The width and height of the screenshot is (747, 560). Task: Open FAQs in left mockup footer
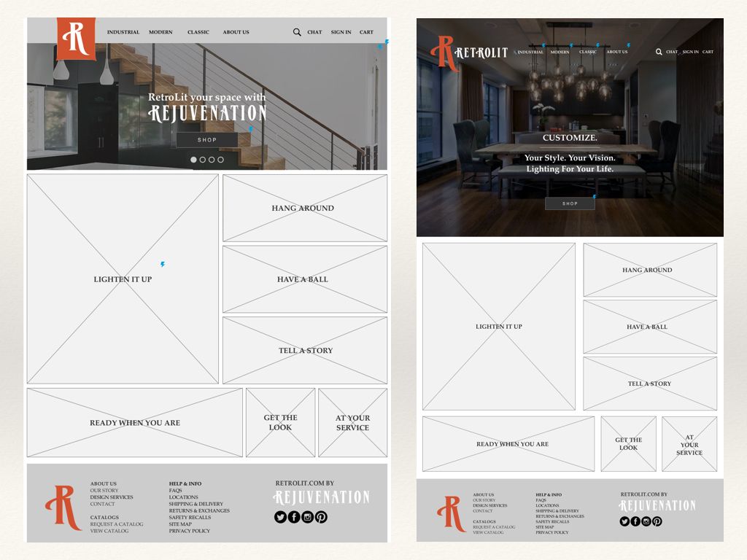pyautogui.click(x=175, y=491)
